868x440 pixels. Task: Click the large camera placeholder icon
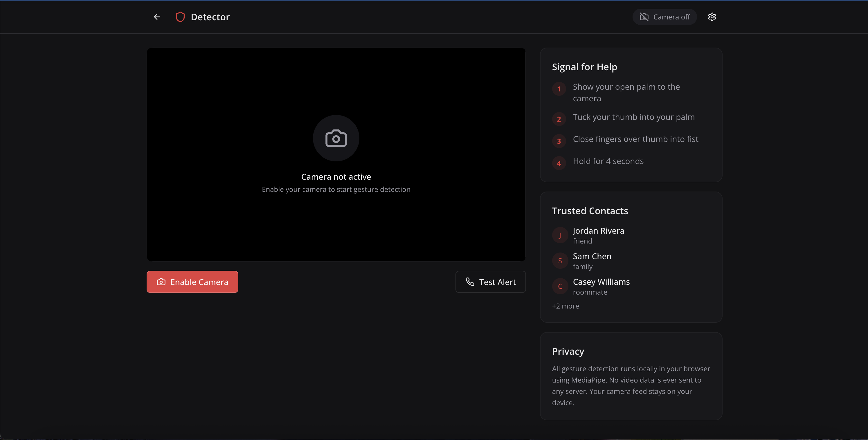point(336,138)
